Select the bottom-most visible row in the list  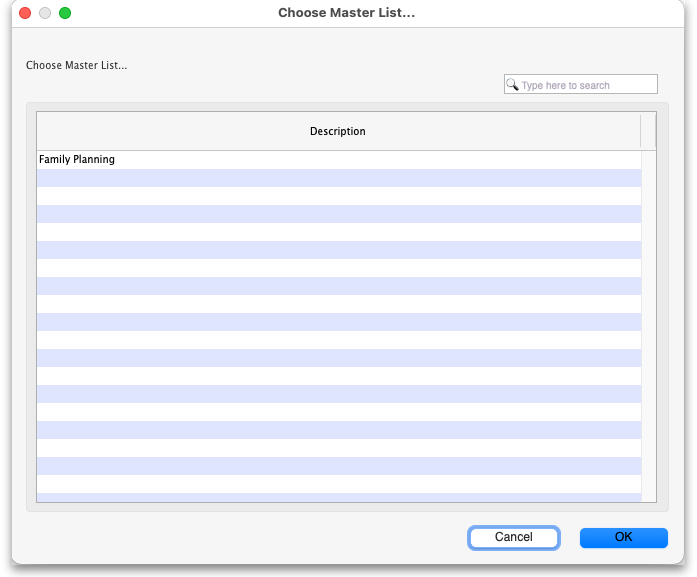(338, 496)
